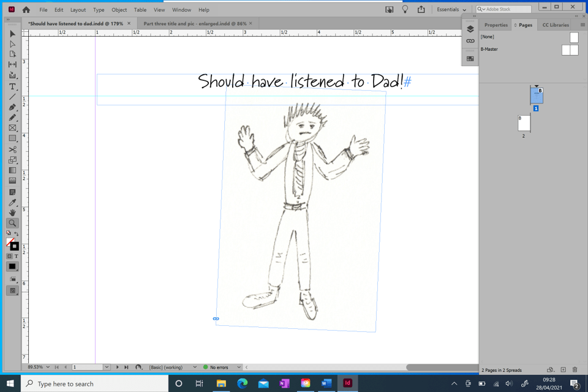Viewport: 588px width, 392px height.
Task: Open the Object menu
Action: [119, 9]
